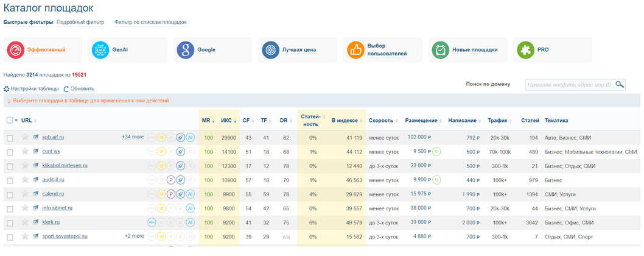
Task: Open the calend.ru site link
Action: click(53, 194)
